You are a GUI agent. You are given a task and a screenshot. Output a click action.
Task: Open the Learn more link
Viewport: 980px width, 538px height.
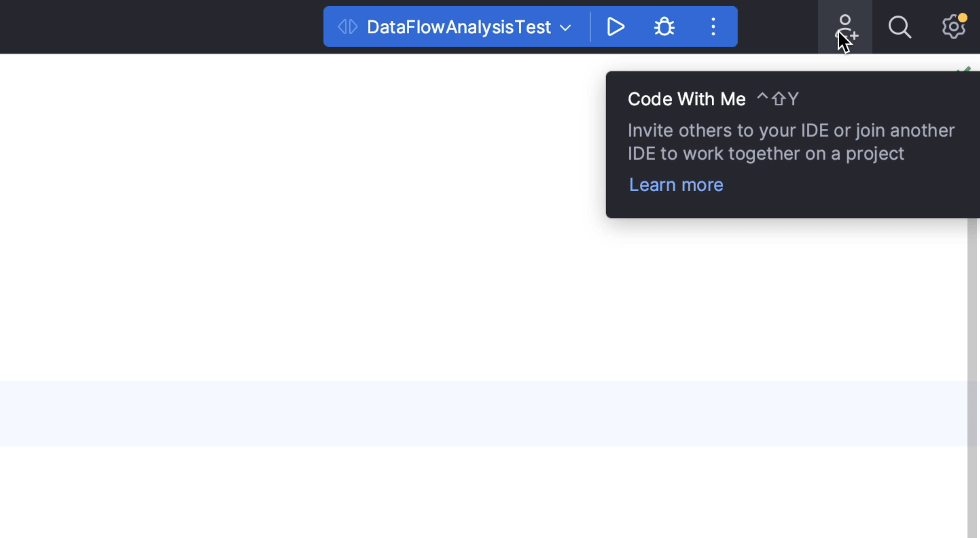pos(675,185)
